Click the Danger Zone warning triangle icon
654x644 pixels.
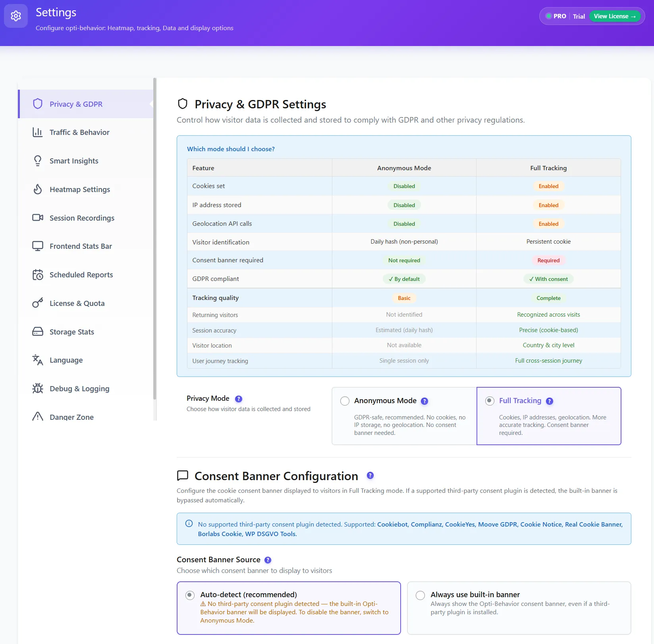pyautogui.click(x=38, y=416)
